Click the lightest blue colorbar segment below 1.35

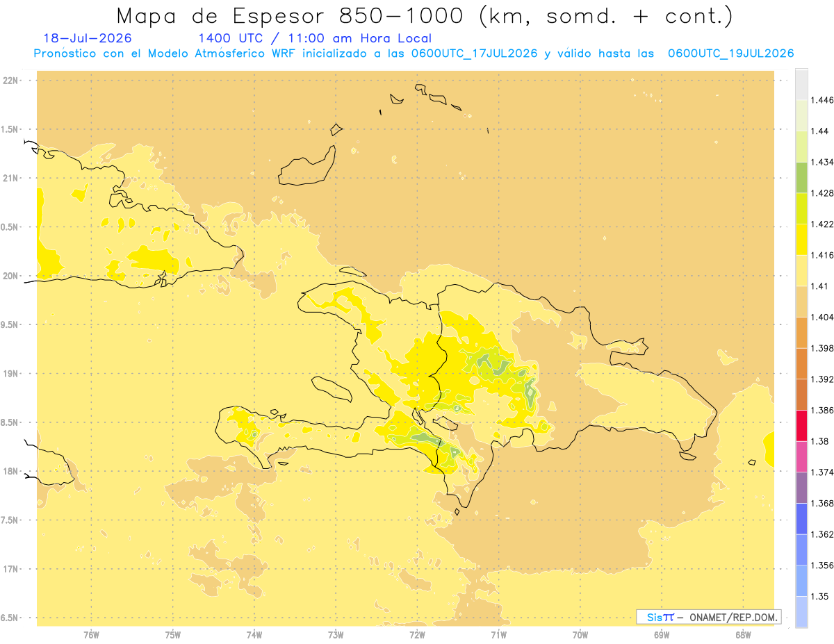tap(801, 612)
